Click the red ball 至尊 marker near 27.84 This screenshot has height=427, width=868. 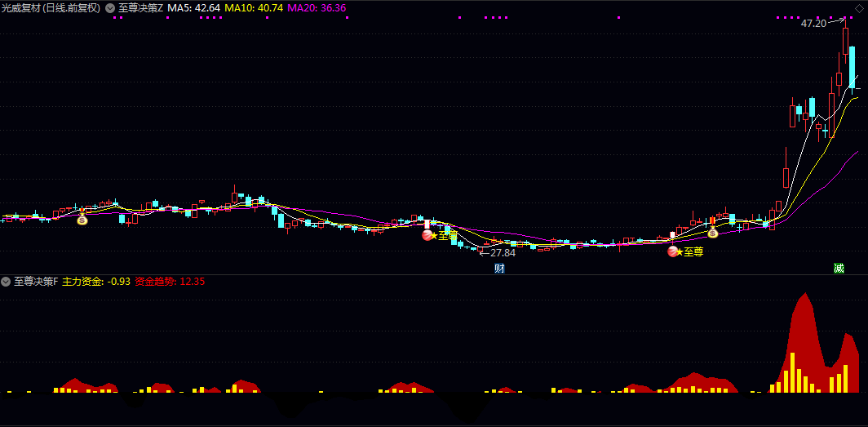click(427, 235)
